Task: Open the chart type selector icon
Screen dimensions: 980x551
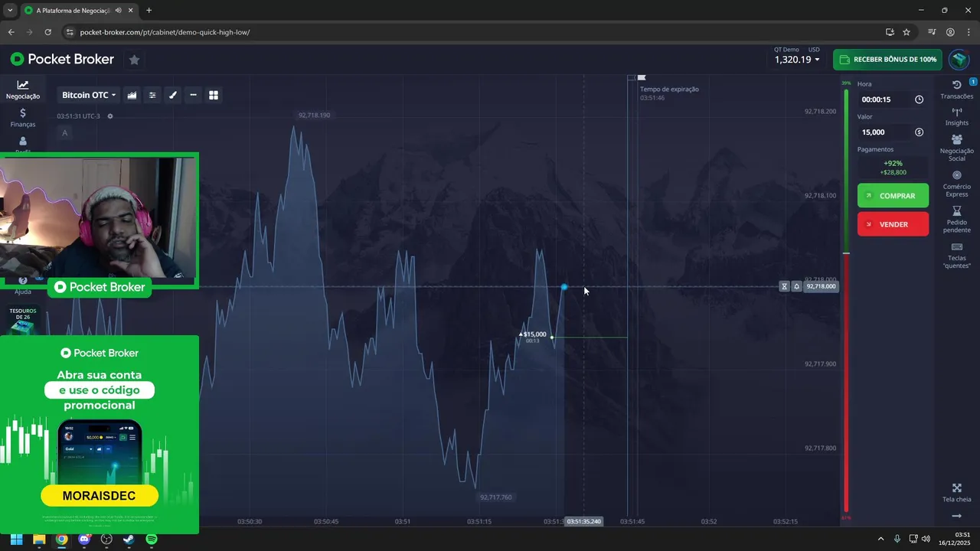Action: coord(132,95)
